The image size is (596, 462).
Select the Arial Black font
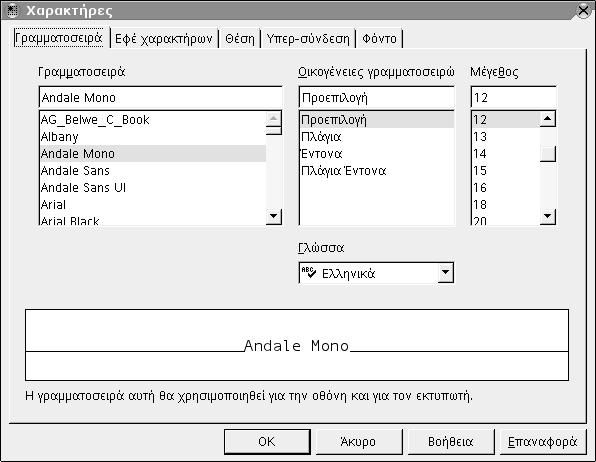point(152,220)
